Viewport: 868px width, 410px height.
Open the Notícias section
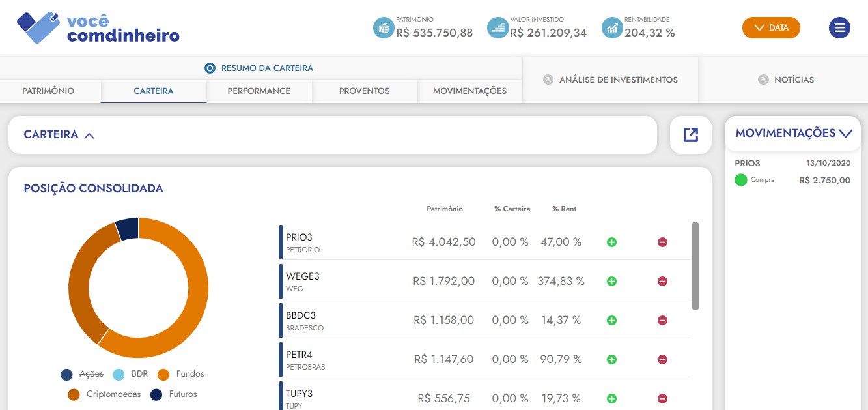(786, 80)
